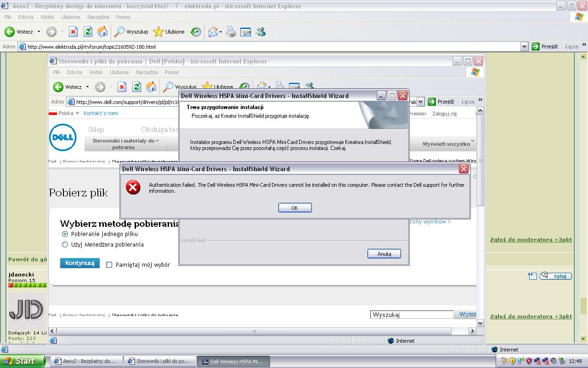Click Stop icon in outer IE toolbar
The image size is (588, 368).
coord(73,32)
